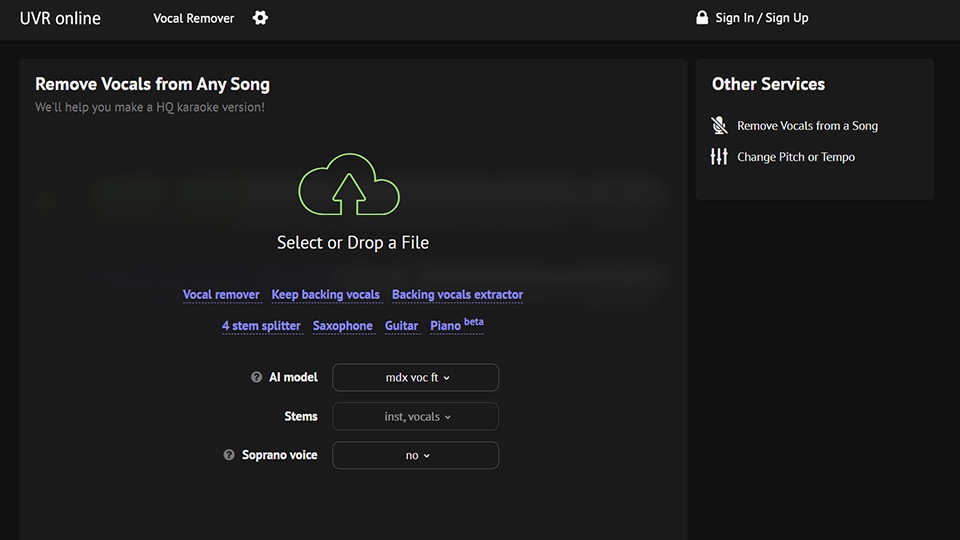Open the AI model dropdown
960x540 pixels.
coord(415,378)
